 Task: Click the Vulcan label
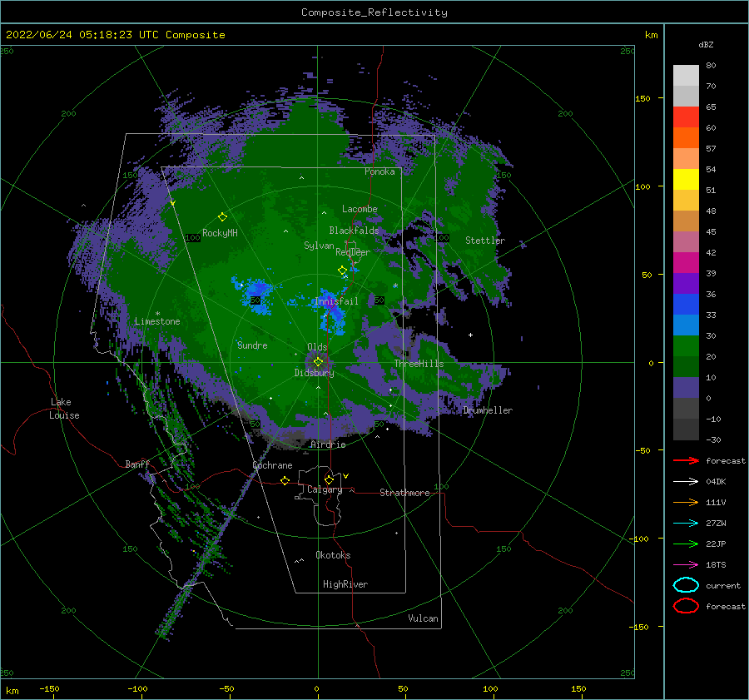point(423,618)
